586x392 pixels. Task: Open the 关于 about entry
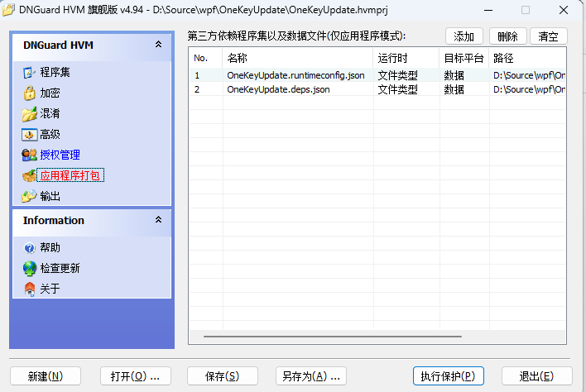[50, 289]
